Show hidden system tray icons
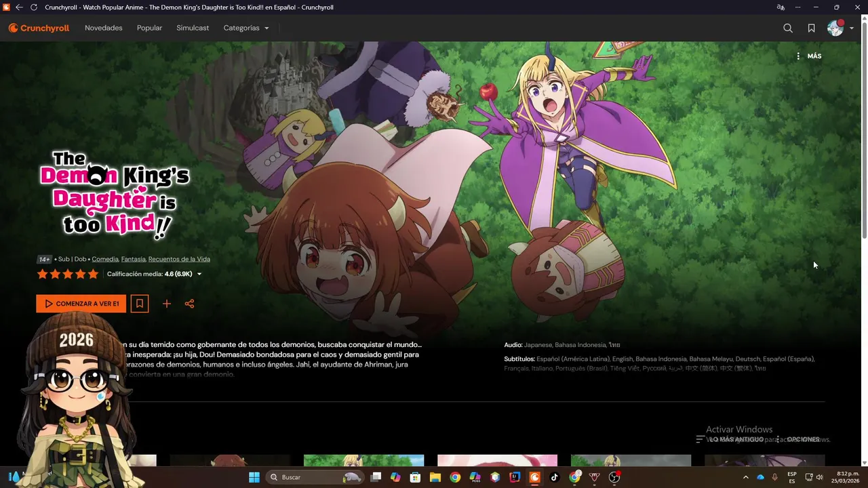Screen dimensions: 868x488 click(x=746, y=477)
